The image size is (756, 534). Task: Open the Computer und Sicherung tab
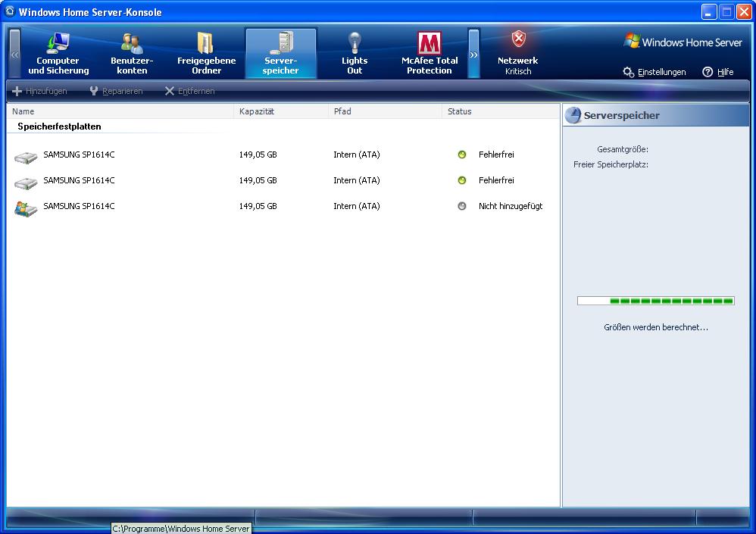(58, 54)
